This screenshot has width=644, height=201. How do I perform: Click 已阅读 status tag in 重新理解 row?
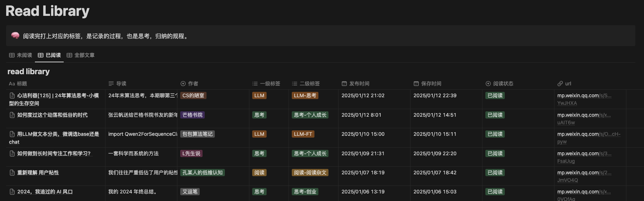point(495,173)
